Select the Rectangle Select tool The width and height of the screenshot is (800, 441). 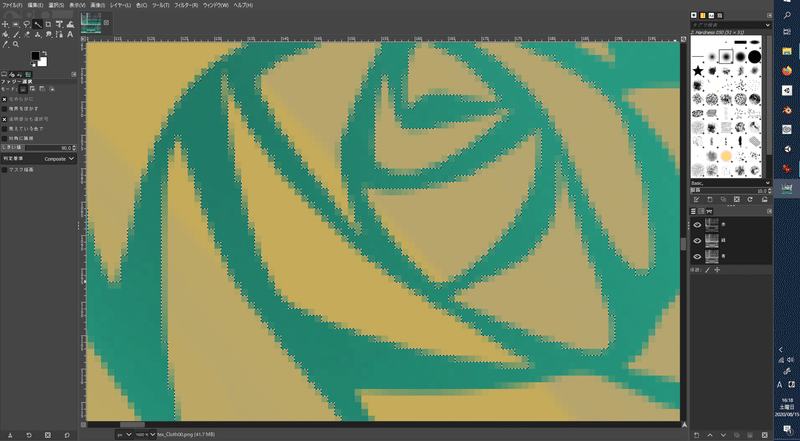(x=16, y=24)
